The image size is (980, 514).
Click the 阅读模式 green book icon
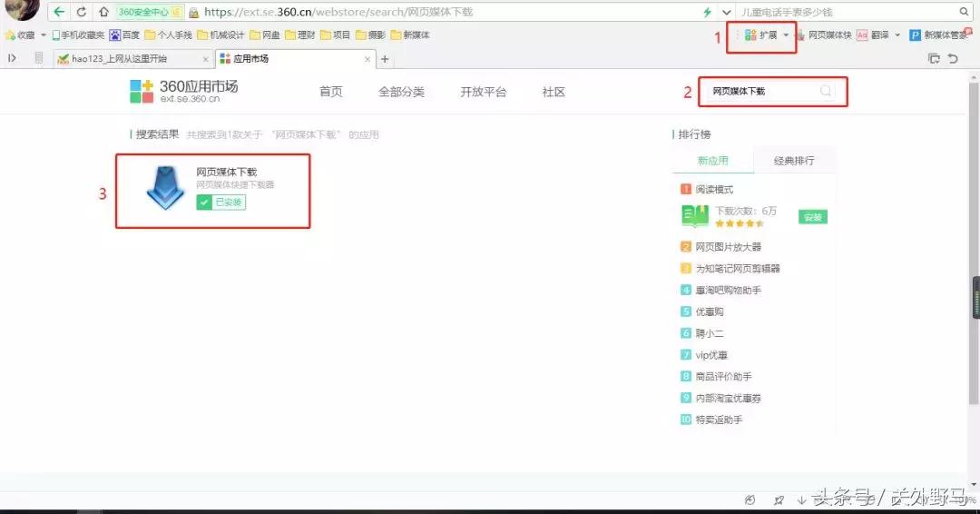(695, 216)
